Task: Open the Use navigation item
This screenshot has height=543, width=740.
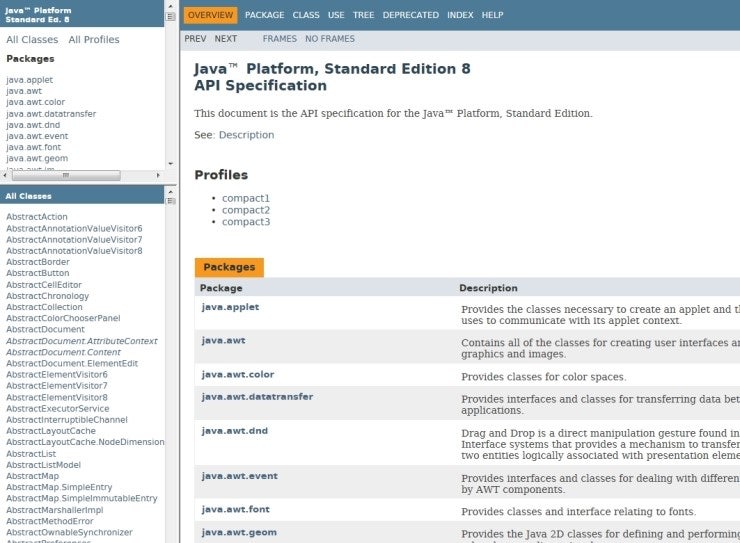Action: click(x=336, y=15)
